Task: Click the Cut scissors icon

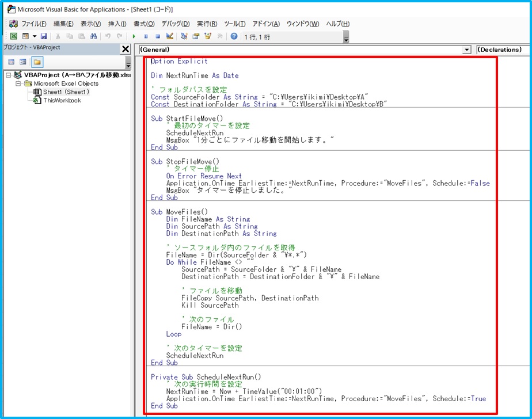Action: click(58, 36)
